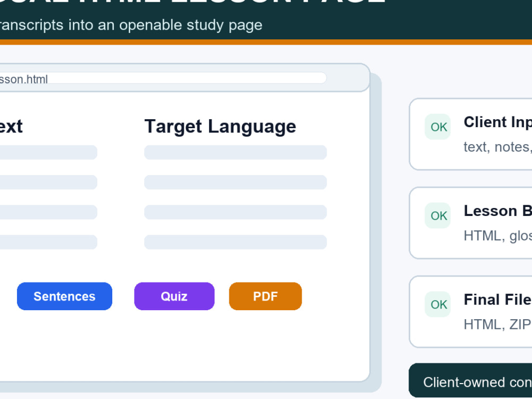The width and height of the screenshot is (532, 399).
Task: Click the OK badge beside Final File
Action: click(x=438, y=304)
